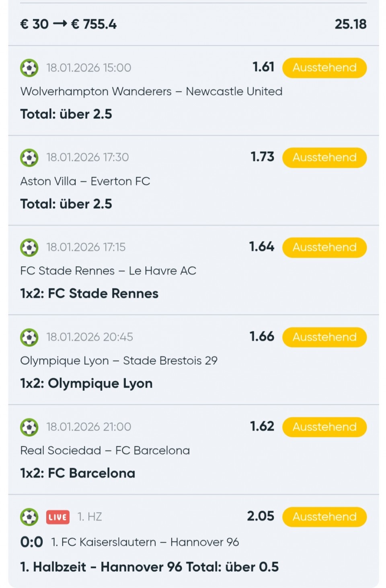Image resolution: width=386 pixels, height=588 pixels.
Task: Open Aston Villa – Everton FC match
Action: click(85, 182)
